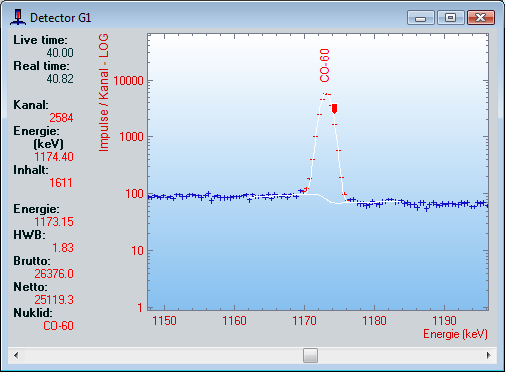Click the Impulse / Kanal - LOG axis label
Image resolution: width=505 pixels, height=372 pixels.
104,93
